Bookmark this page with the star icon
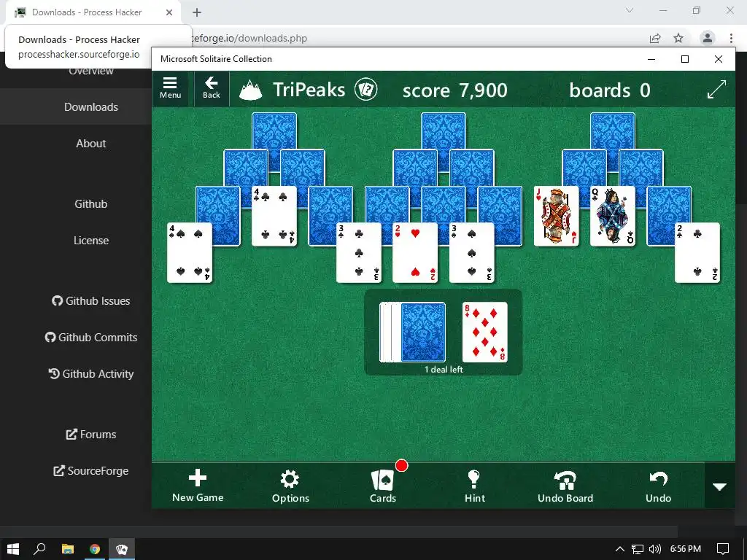Screen dimensions: 747x560 click(678, 38)
